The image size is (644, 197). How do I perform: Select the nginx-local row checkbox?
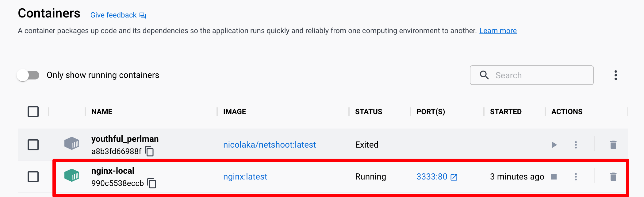(33, 177)
